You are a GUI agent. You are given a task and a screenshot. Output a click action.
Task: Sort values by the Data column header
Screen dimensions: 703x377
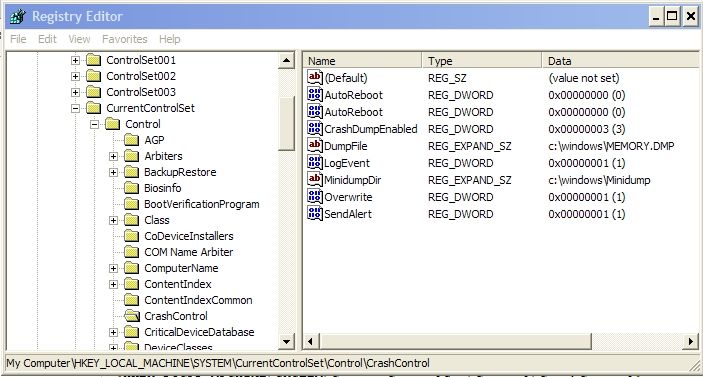pyautogui.click(x=621, y=61)
